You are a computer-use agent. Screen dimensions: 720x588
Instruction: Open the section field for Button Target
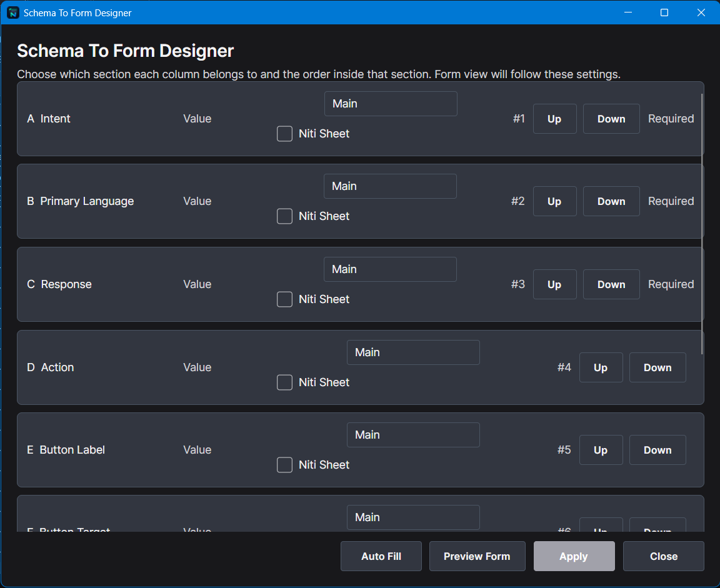click(x=413, y=517)
